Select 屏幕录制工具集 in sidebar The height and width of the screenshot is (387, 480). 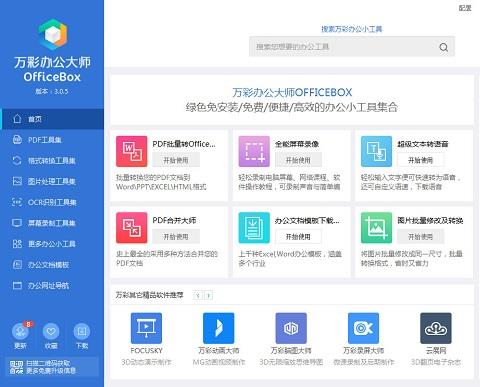pyautogui.click(x=52, y=223)
